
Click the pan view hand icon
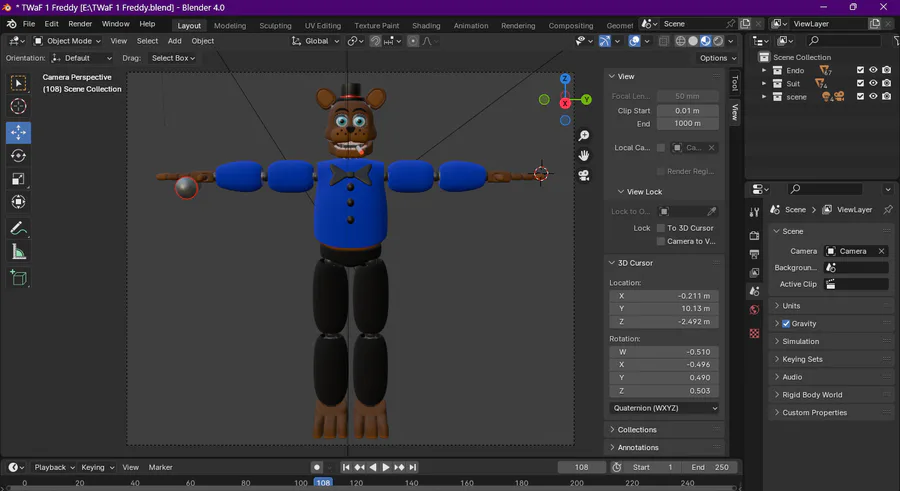(x=584, y=156)
